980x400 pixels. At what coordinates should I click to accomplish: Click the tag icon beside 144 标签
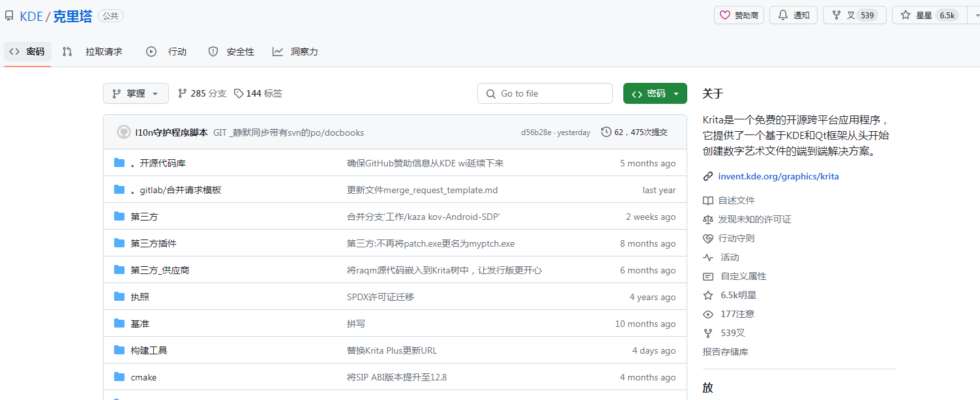click(x=239, y=93)
